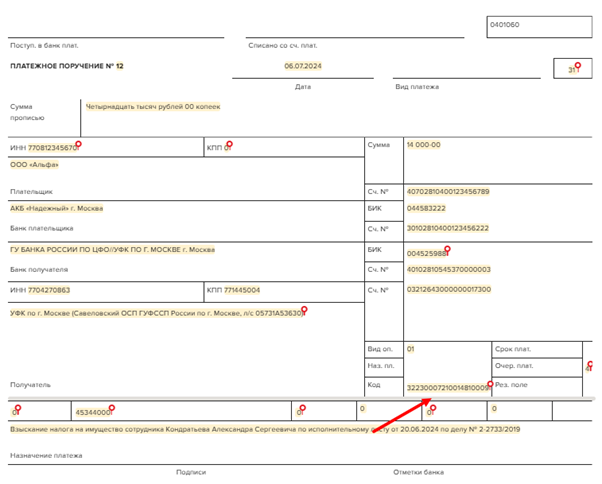Click red marker beside payer INN 7708123456701
This screenshot has width=602, height=484.
(79, 145)
